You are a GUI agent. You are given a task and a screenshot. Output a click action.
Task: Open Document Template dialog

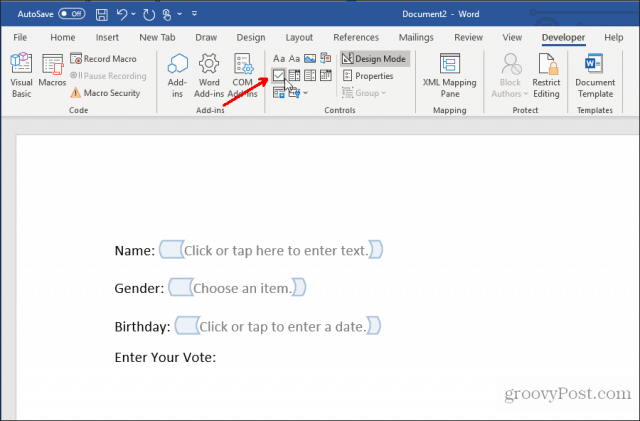595,76
